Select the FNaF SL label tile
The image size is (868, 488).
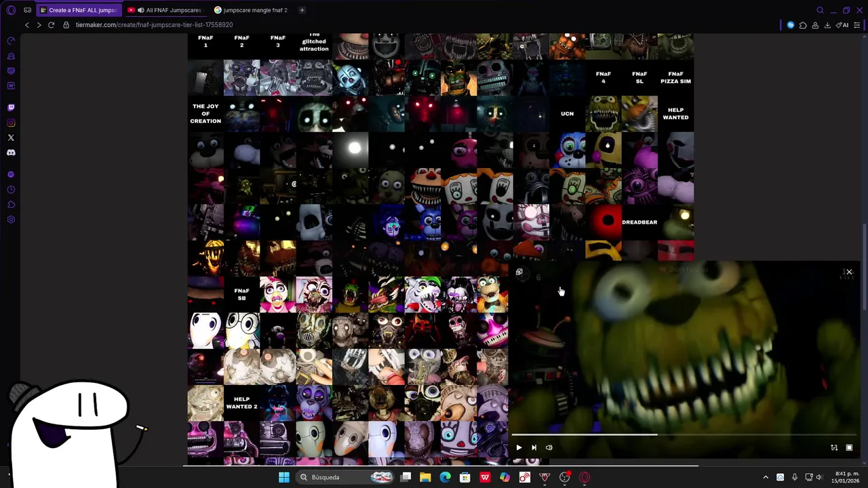pos(639,77)
